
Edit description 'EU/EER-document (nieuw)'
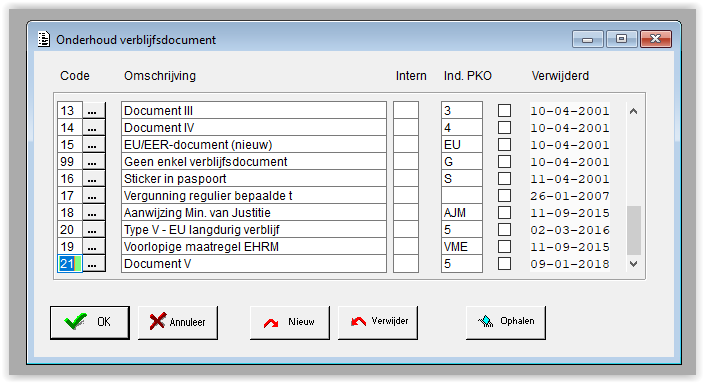point(254,145)
